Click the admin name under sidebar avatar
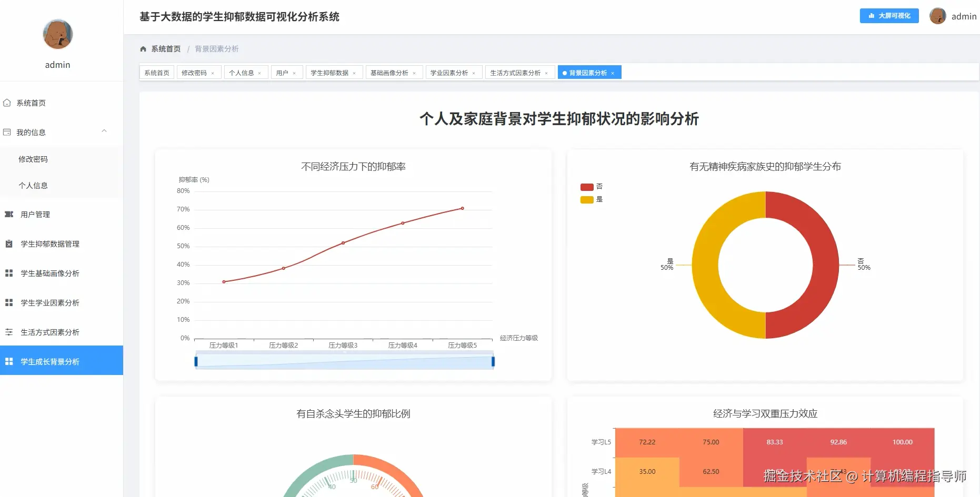 pyautogui.click(x=57, y=65)
